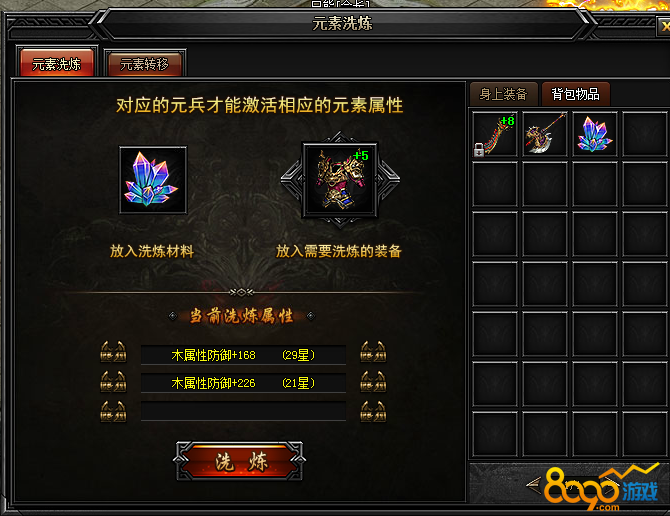Toggle left lock for 木属性防御+226 row
Viewport: 670px width, 516px height.
click(x=113, y=381)
